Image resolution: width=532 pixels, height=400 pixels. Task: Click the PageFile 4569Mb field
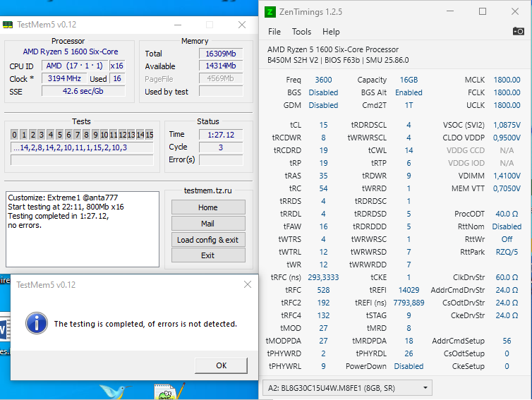221,78
